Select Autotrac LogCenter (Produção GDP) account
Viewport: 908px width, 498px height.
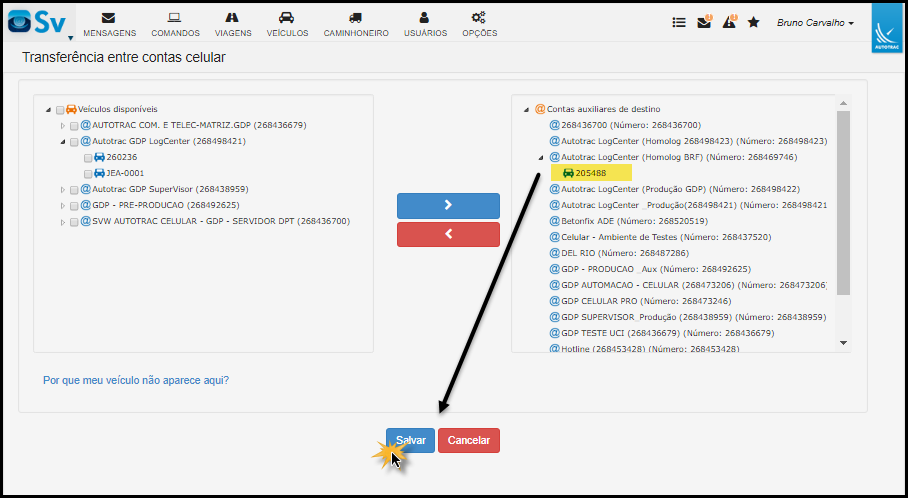(680, 189)
